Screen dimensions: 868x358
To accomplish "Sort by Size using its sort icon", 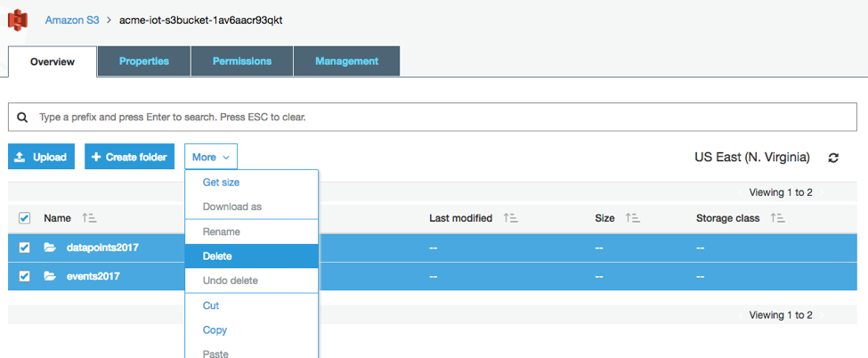I will click(x=633, y=218).
